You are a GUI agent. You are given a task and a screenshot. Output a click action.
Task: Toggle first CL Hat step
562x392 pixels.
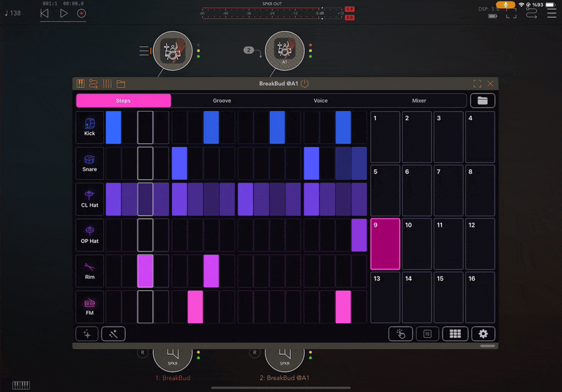point(113,199)
